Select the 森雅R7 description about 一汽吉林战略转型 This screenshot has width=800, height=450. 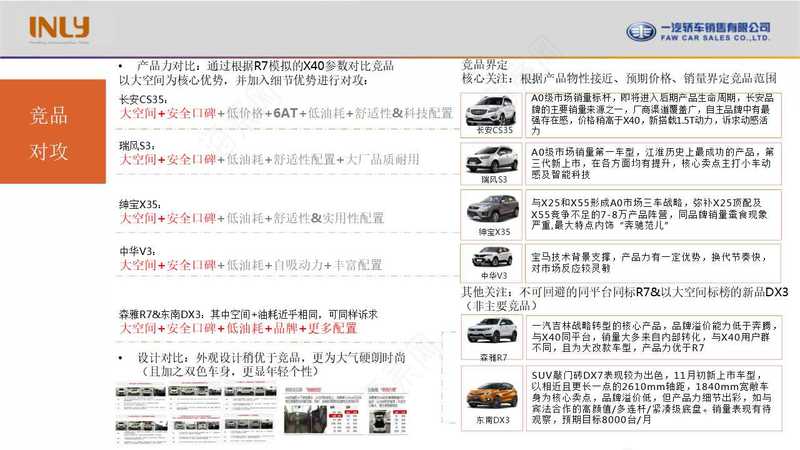(654, 337)
